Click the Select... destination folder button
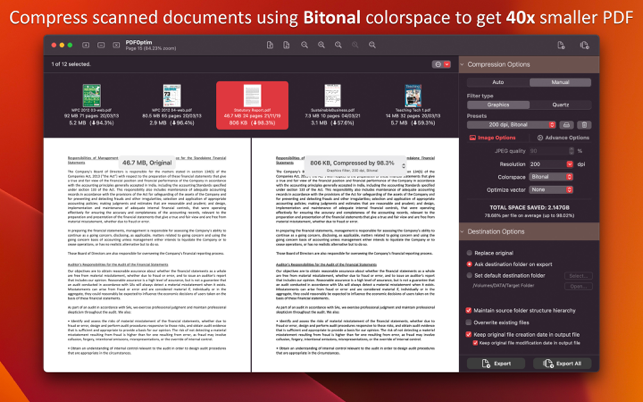The image size is (643, 402). [x=578, y=276]
